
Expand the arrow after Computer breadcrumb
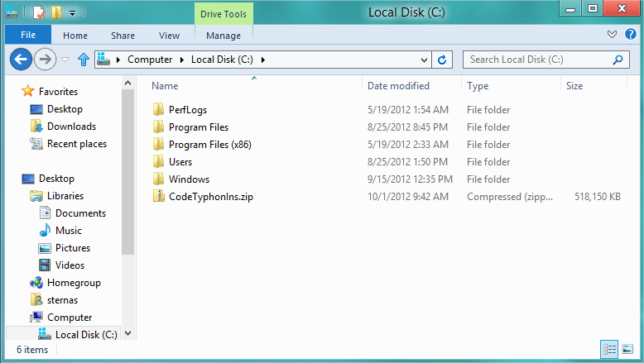[182, 60]
